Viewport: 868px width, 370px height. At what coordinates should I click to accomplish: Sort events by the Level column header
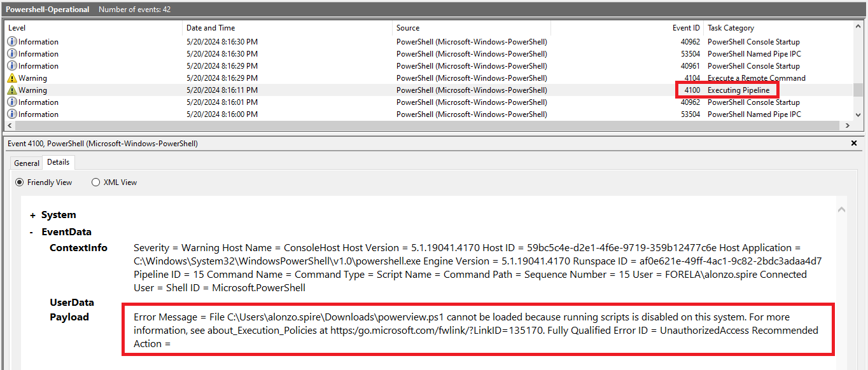17,28
